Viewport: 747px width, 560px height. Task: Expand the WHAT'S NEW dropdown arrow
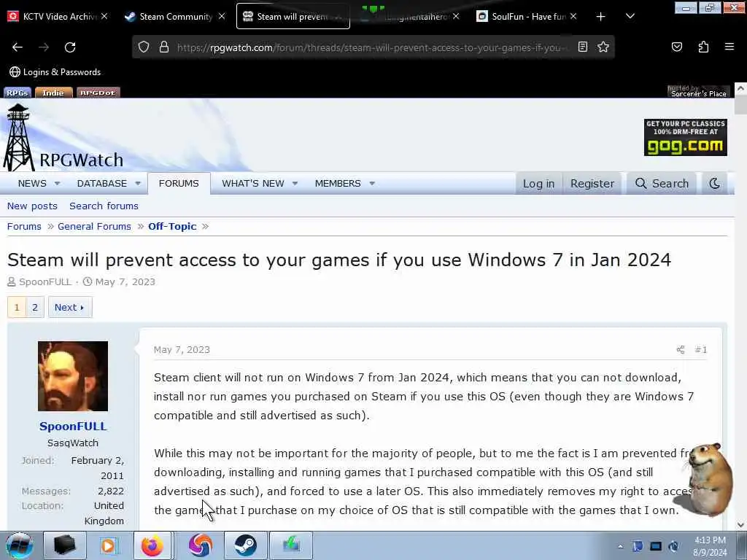[x=295, y=183]
